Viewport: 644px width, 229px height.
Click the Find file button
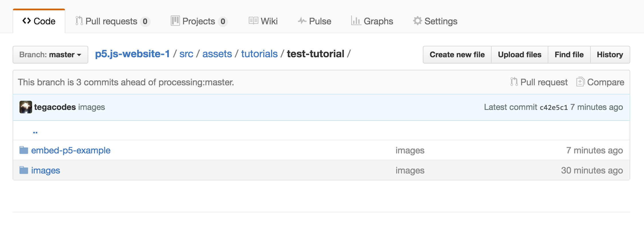tap(569, 55)
